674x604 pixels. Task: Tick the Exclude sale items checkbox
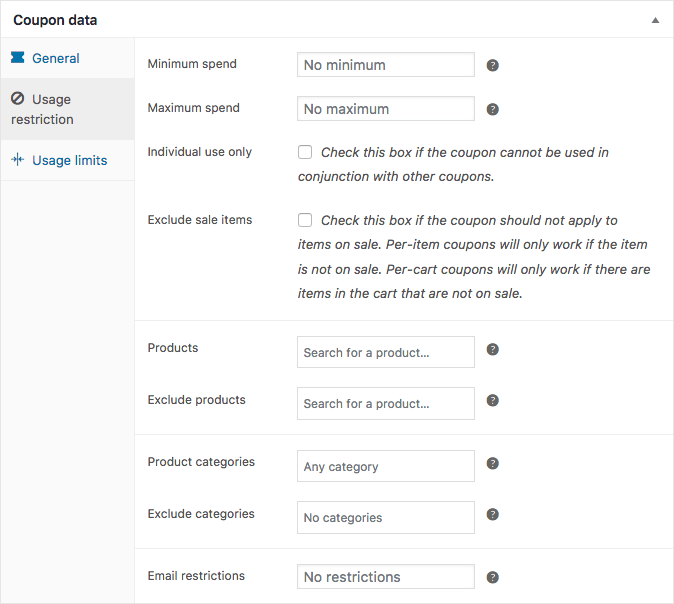click(x=305, y=220)
